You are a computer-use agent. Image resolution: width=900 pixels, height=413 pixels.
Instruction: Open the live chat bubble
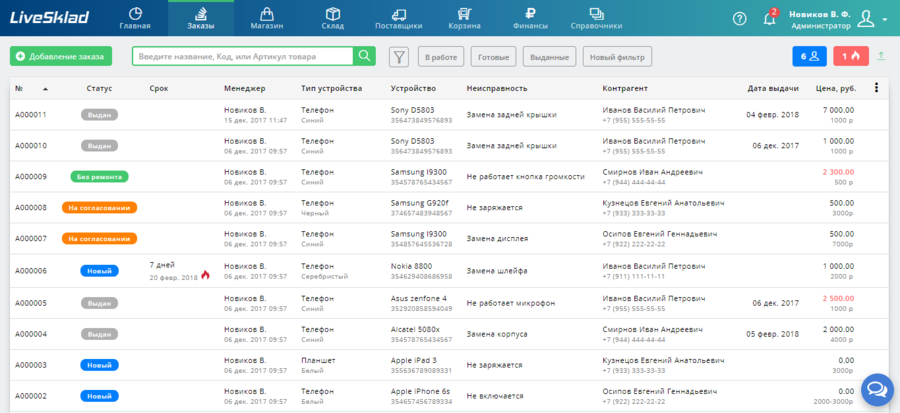tap(877, 390)
